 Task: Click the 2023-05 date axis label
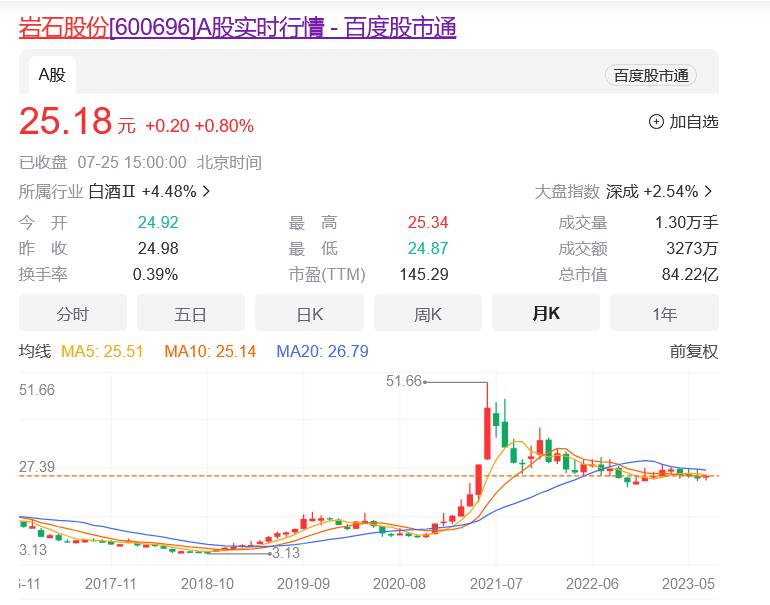688,584
